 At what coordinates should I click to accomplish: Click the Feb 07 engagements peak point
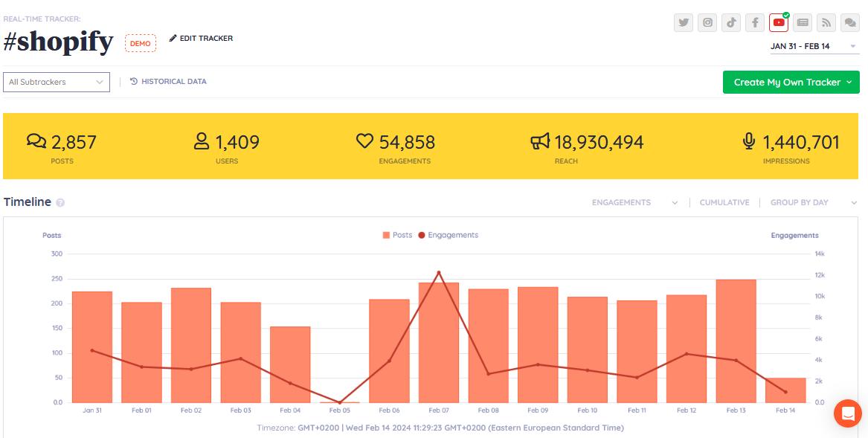point(438,272)
